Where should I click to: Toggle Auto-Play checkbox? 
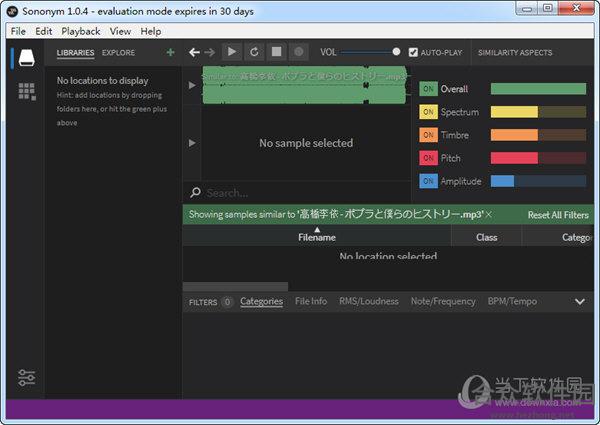pos(413,52)
